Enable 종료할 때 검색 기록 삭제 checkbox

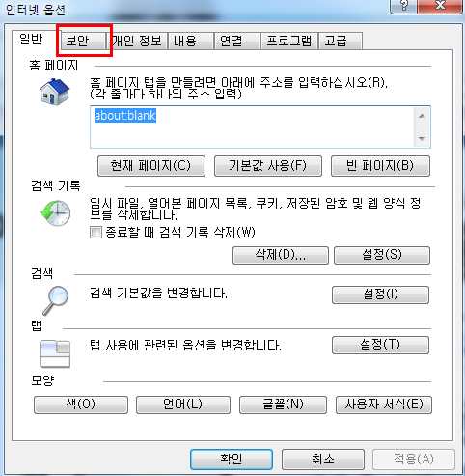tap(96, 232)
